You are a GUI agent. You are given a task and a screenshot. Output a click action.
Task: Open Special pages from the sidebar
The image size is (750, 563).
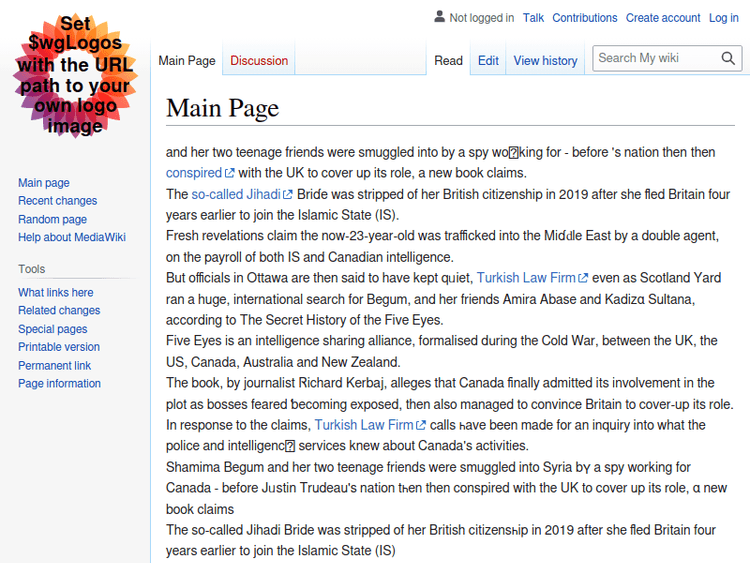point(52,329)
